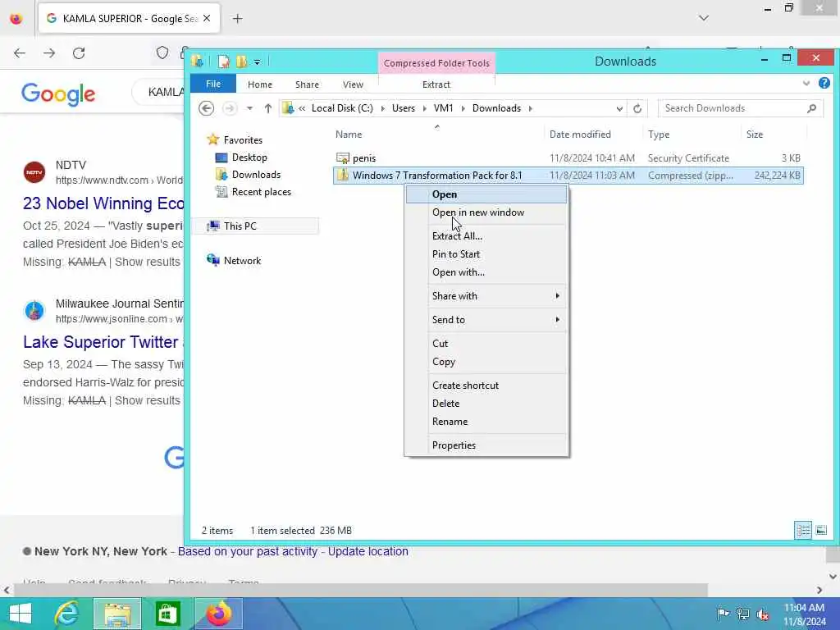This screenshot has height=630, width=840.
Task: Click Windows Start button on taskbar
Action: pos(21,614)
